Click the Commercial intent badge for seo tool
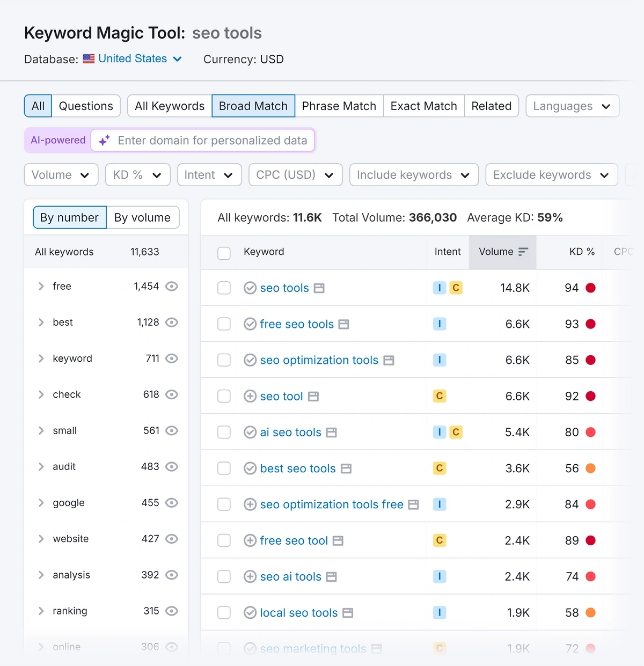This screenshot has height=666, width=644. click(x=440, y=396)
